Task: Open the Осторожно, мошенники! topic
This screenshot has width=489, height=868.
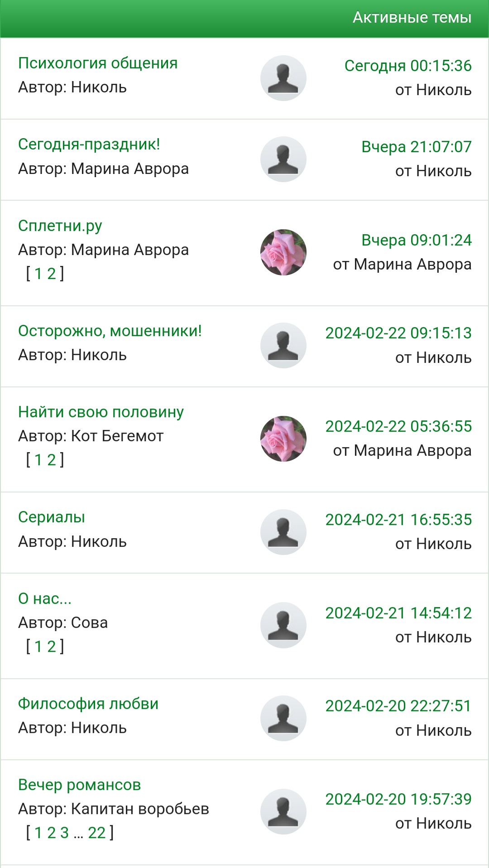Action: pos(110,331)
